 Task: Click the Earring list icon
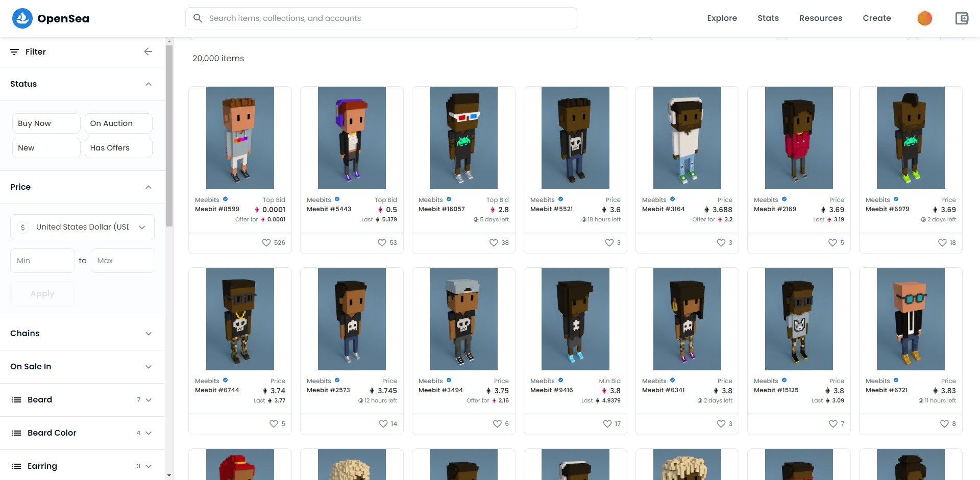coord(16,466)
